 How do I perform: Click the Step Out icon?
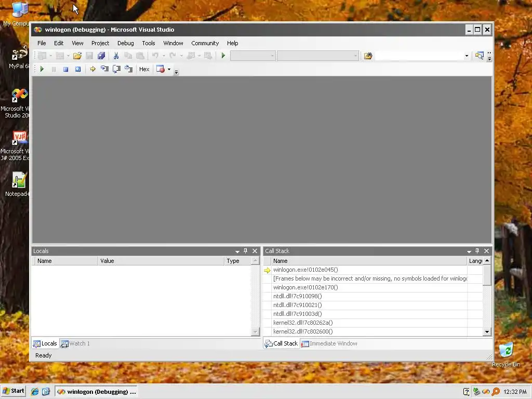[129, 69]
